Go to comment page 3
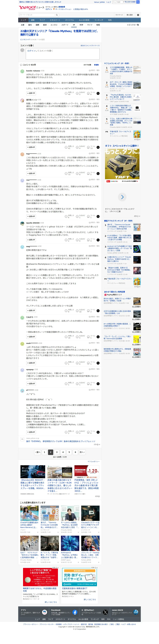159x644 pixels. pos(57,452)
